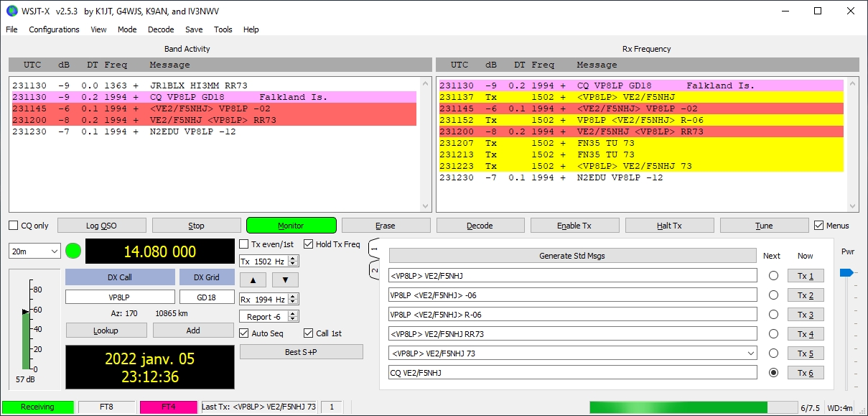Click the Enable Tx button
This screenshot has width=868, height=416.
coord(575,226)
